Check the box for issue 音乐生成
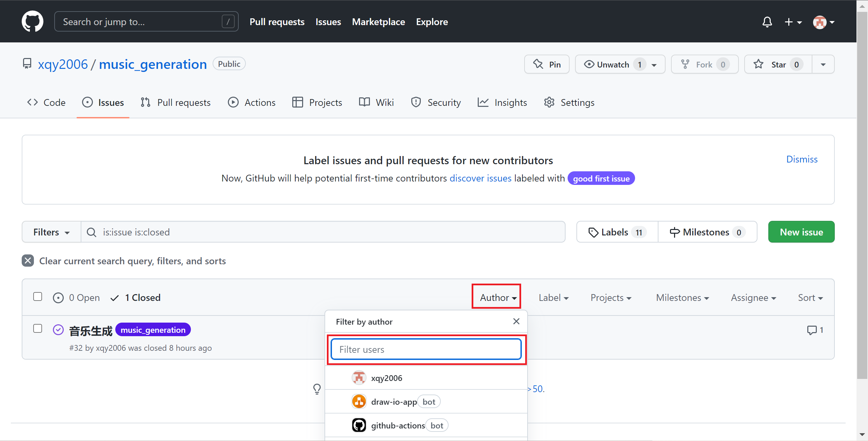 tap(38, 329)
